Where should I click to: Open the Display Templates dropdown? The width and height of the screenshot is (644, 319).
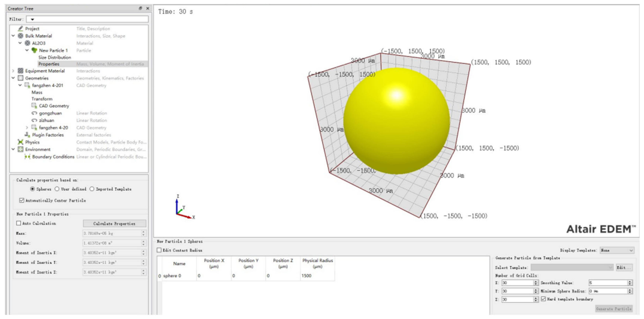click(x=617, y=250)
